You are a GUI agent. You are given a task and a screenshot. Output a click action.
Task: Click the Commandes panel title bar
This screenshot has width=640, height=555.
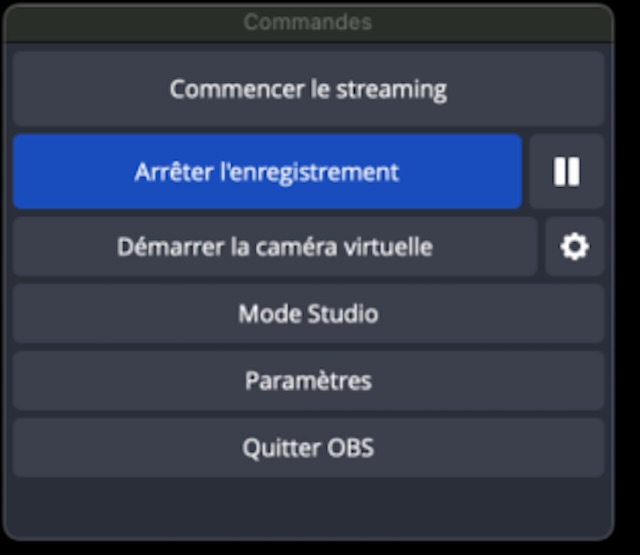pos(308,21)
